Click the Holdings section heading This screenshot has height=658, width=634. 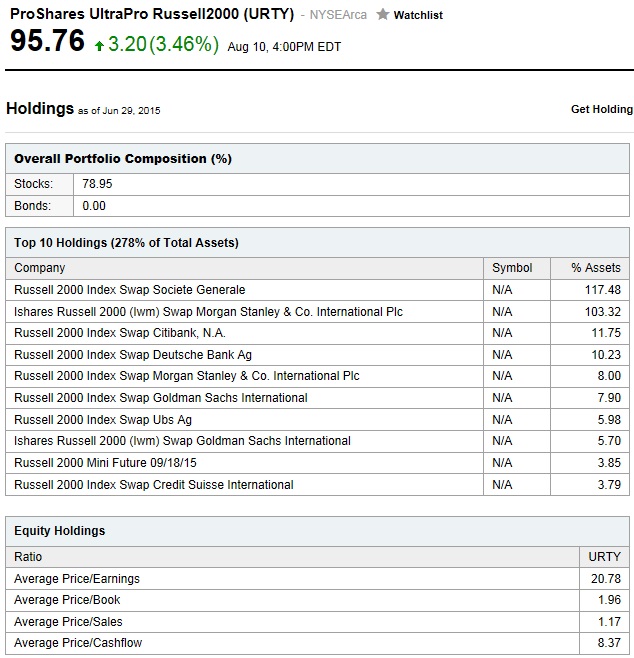40,108
